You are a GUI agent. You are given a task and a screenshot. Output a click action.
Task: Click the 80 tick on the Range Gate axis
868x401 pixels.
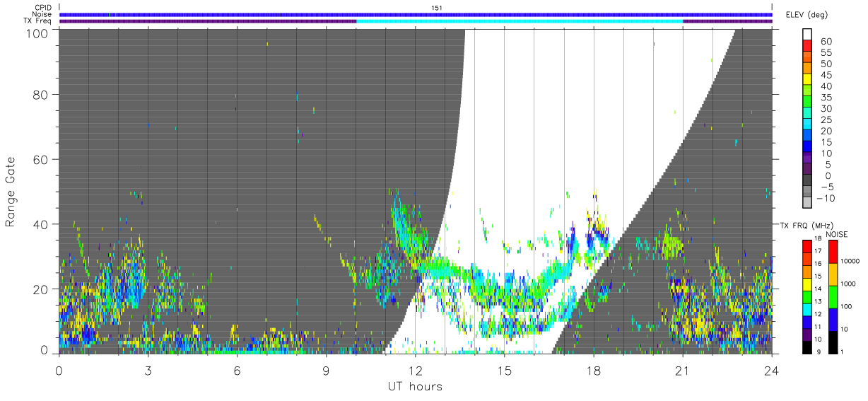40,94
